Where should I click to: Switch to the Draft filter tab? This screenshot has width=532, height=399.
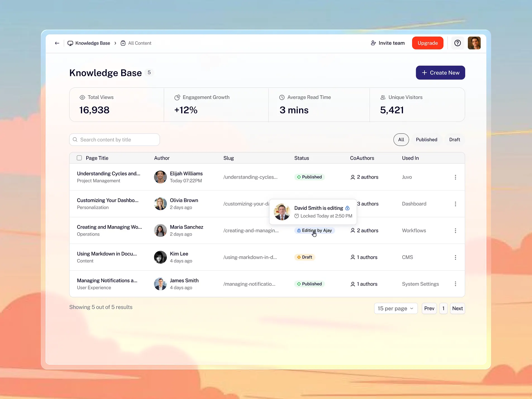point(454,140)
